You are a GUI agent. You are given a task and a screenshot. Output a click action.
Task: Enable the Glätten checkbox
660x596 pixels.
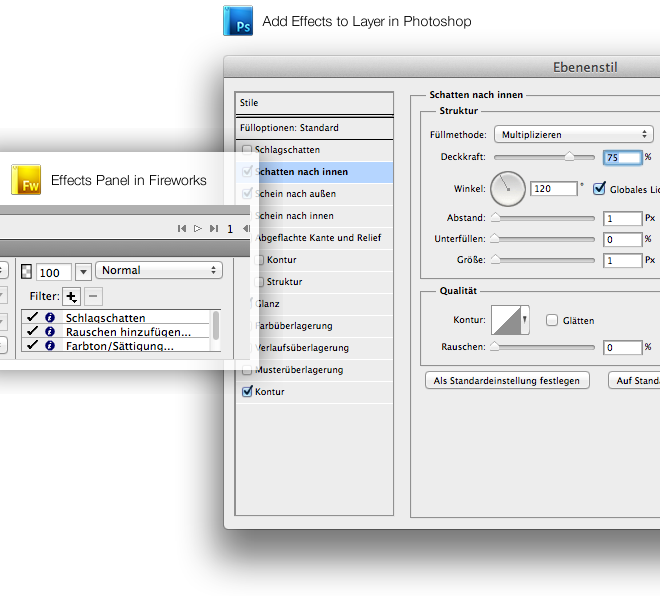552,321
